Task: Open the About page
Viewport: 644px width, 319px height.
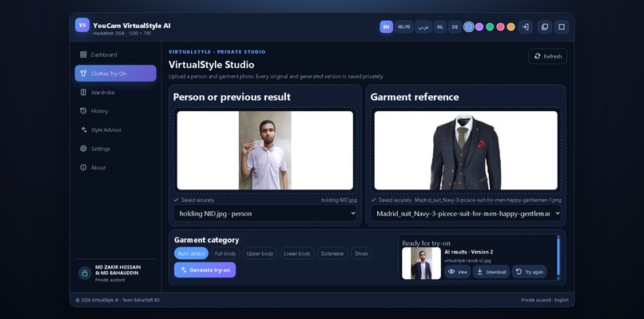Action: [x=115, y=167]
